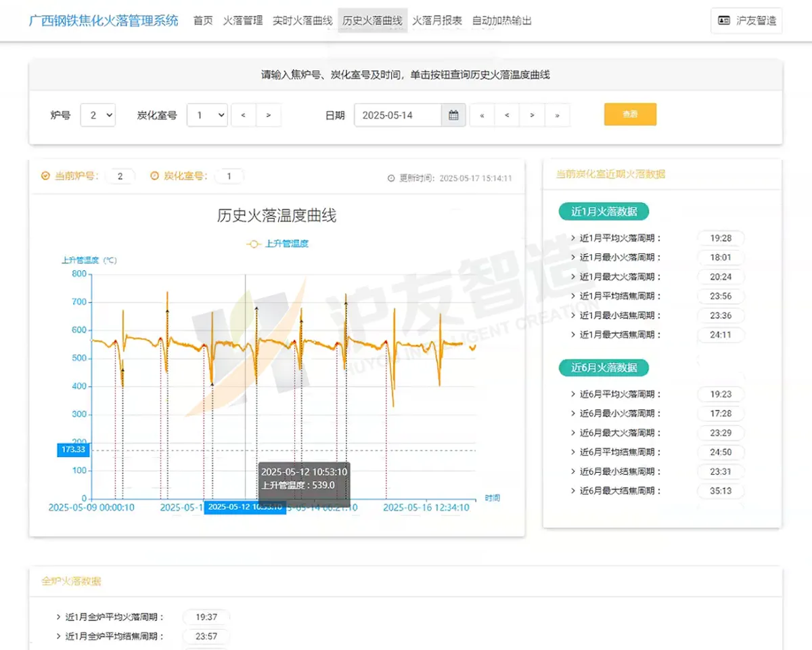812x650 pixels.
Task: Click the circle legend marker of 上升管温度
Action: coord(254,243)
